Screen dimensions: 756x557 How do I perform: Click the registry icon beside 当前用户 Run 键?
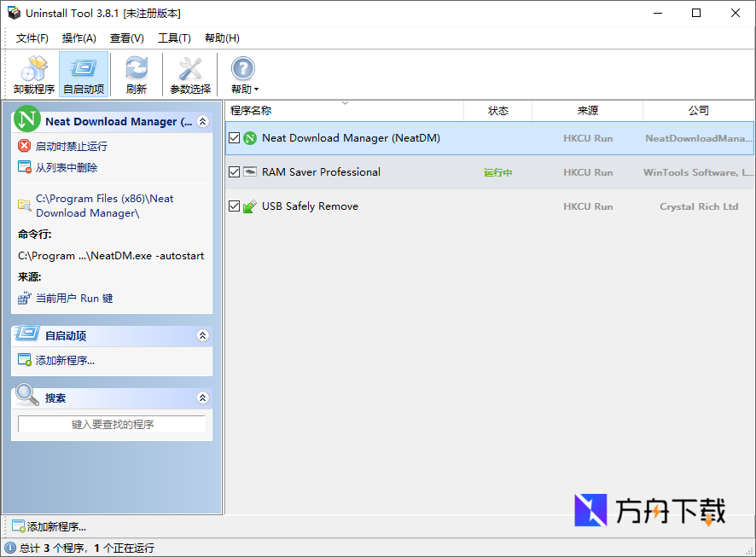pyautogui.click(x=23, y=298)
